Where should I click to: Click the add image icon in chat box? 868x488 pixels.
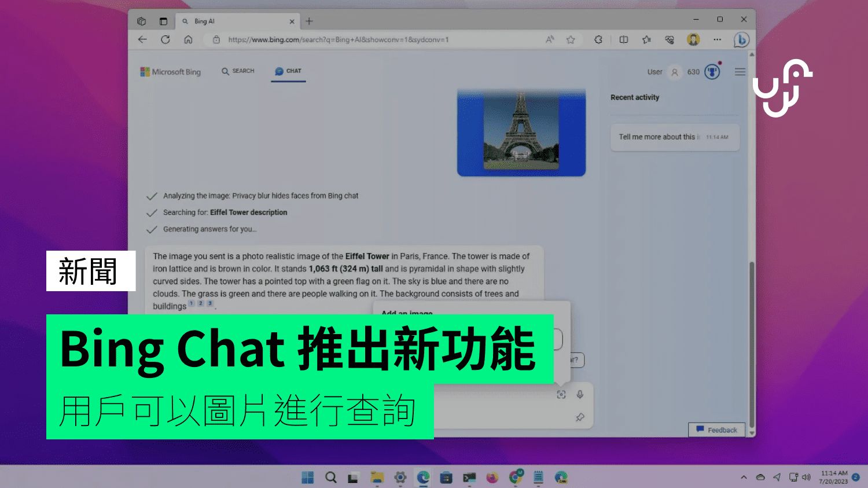coord(561,394)
